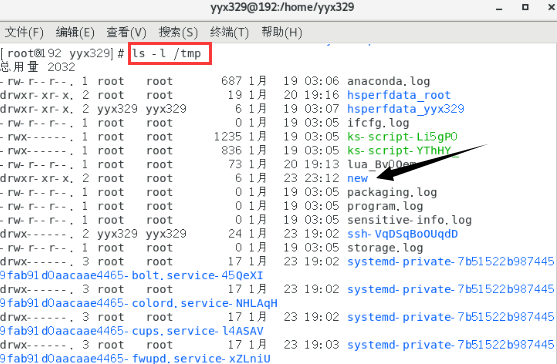Click the text colord.service-NHLAqH
This screenshot has width=557, height=364.
(x=205, y=303)
